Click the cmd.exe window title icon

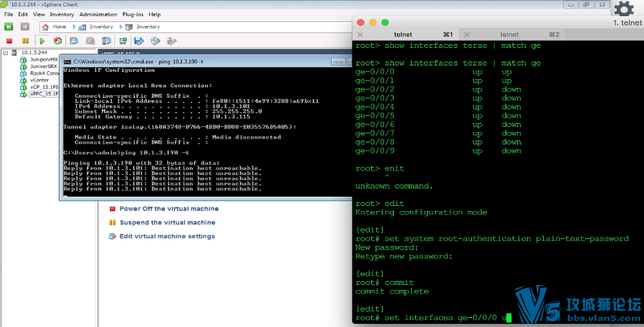[67, 62]
